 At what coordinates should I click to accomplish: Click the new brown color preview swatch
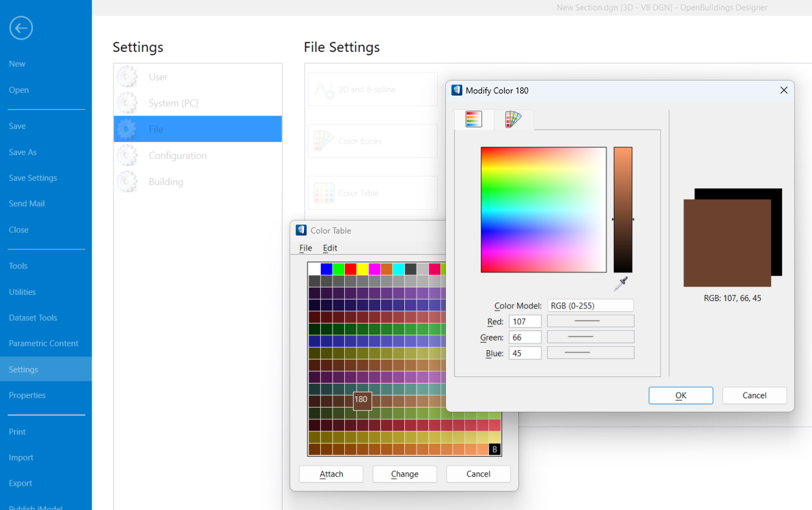[727, 243]
